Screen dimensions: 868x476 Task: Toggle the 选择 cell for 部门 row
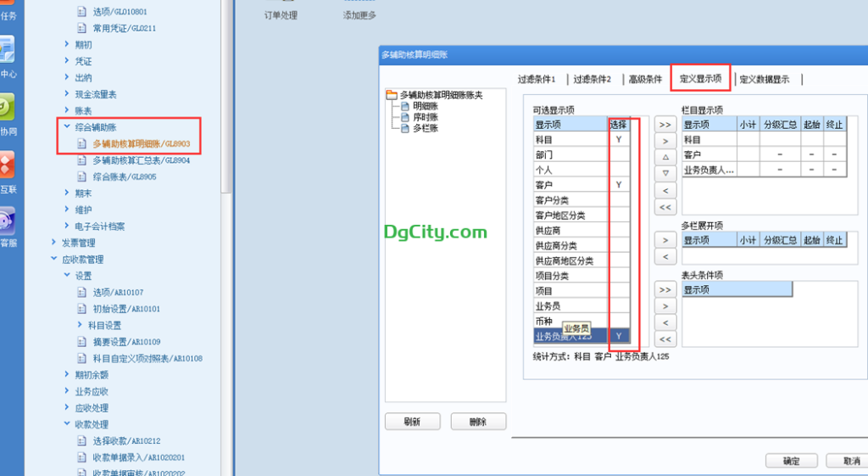618,154
